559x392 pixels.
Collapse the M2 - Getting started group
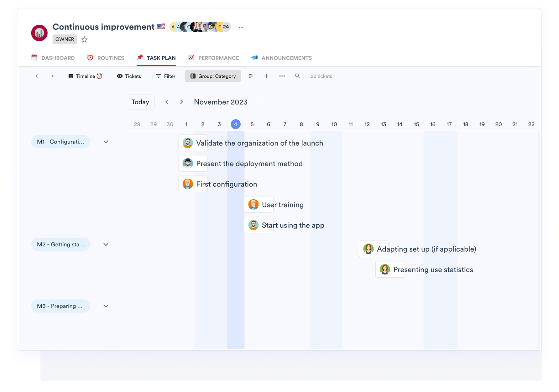click(106, 245)
